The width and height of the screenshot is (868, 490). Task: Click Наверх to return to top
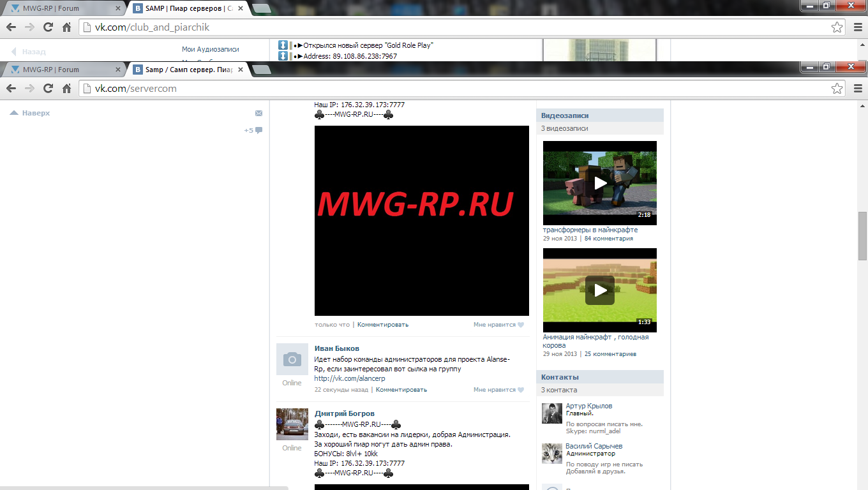pyautogui.click(x=30, y=113)
